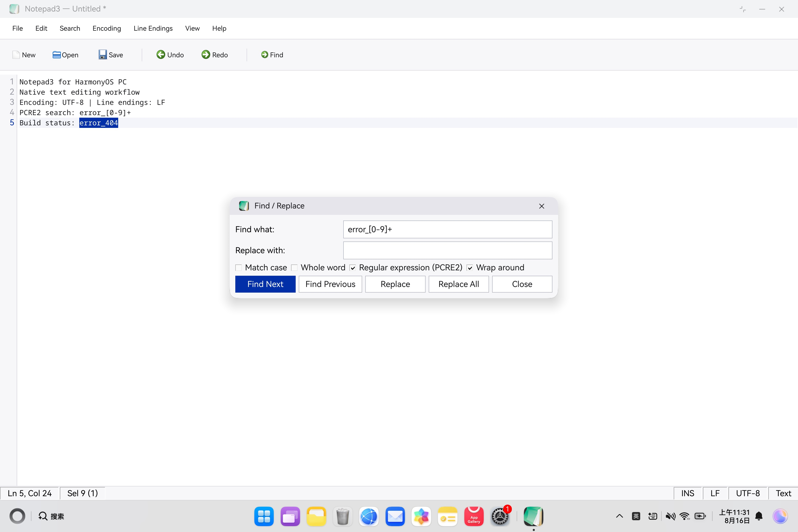Image resolution: width=798 pixels, height=532 pixels.
Task: Open the Mail app in the dock
Action: click(x=395, y=516)
